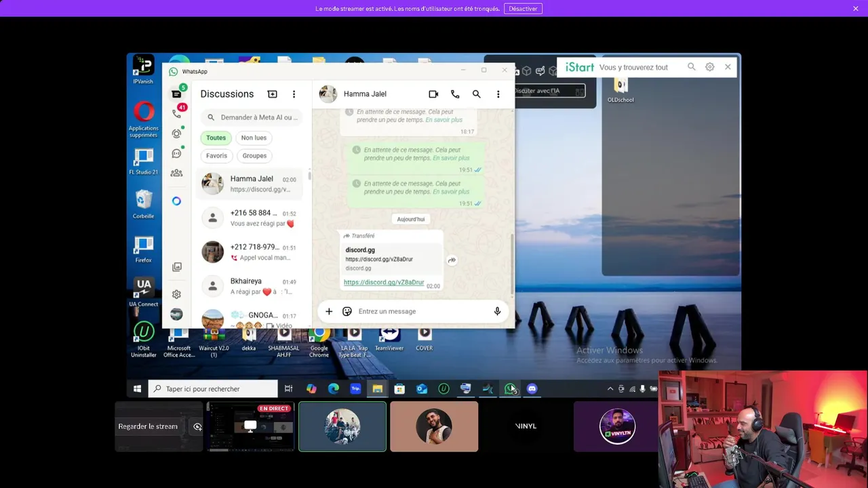Open the +212 718-979 chat row
Viewport: 868px width, 488px height.
point(250,251)
